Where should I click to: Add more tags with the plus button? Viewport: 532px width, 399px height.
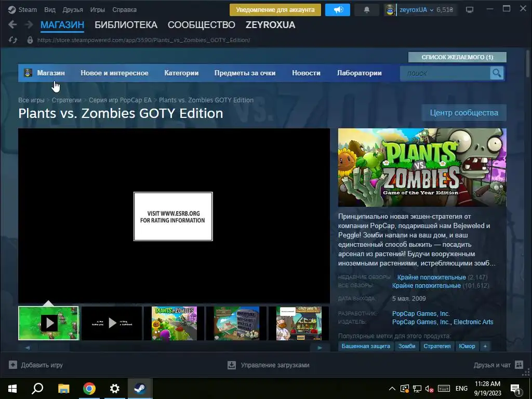click(485, 346)
